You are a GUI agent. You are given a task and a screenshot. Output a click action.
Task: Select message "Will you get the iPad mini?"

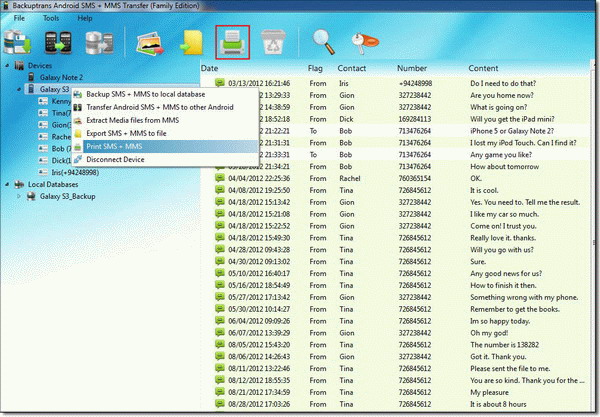512,119
